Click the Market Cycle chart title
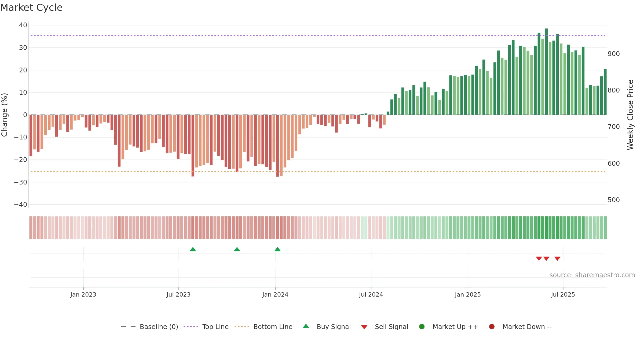644x362 pixels. pos(31,8)
